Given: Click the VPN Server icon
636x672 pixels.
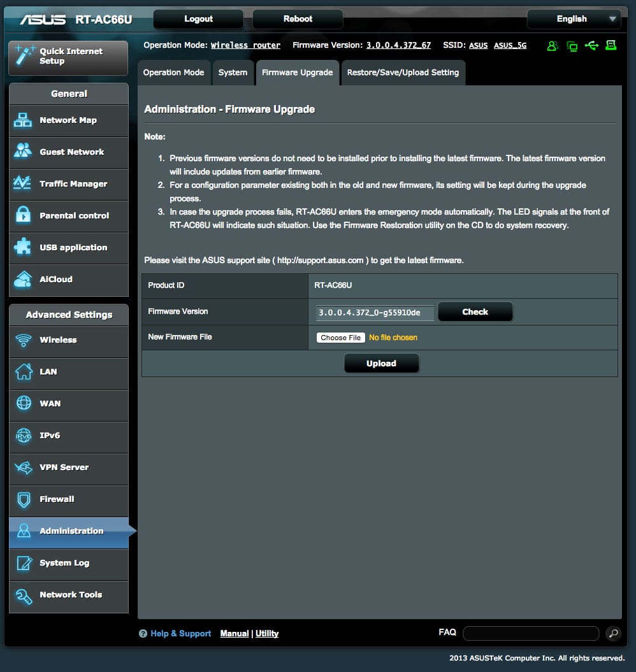Looking at the screenshot, I should [24, 467].
